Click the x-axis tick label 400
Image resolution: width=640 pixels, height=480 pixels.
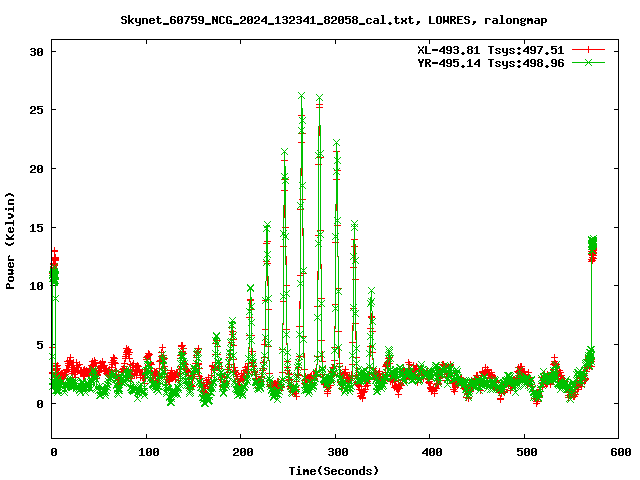point(432,452)
